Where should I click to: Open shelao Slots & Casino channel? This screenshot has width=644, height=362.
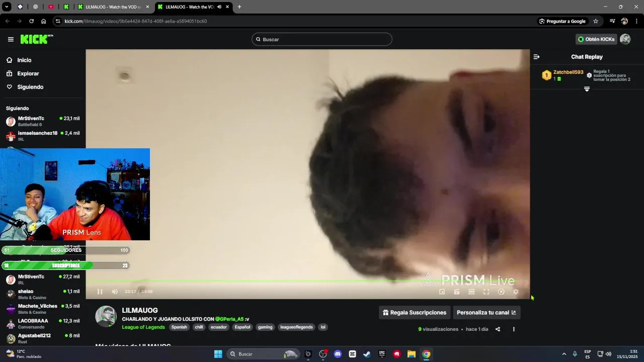(x=43, y=294)
